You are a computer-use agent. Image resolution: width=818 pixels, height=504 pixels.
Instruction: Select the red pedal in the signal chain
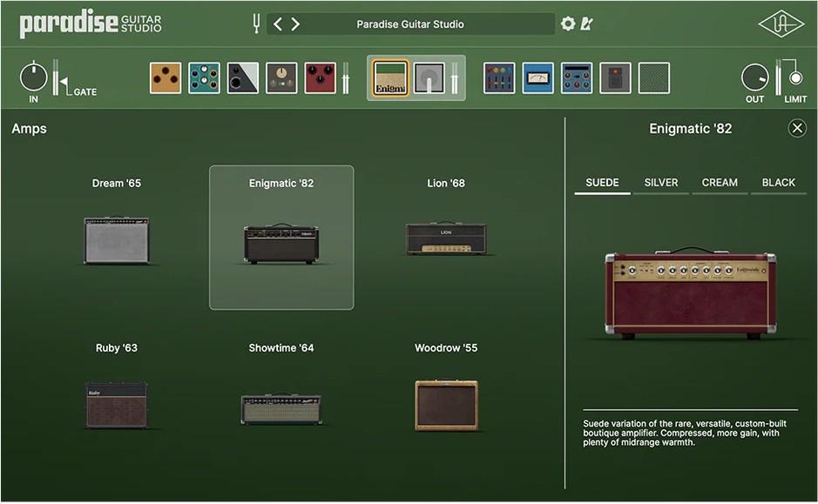pos(320,77)
